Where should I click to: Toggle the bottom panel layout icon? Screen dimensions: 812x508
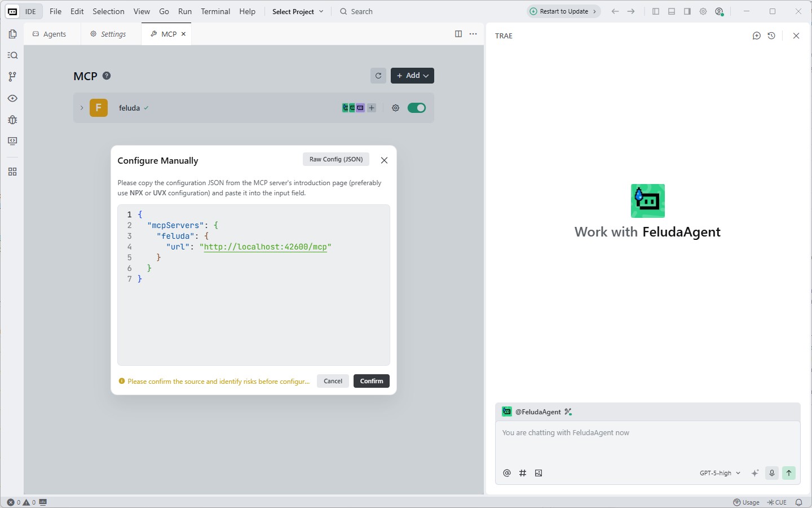tap(672, 11)
